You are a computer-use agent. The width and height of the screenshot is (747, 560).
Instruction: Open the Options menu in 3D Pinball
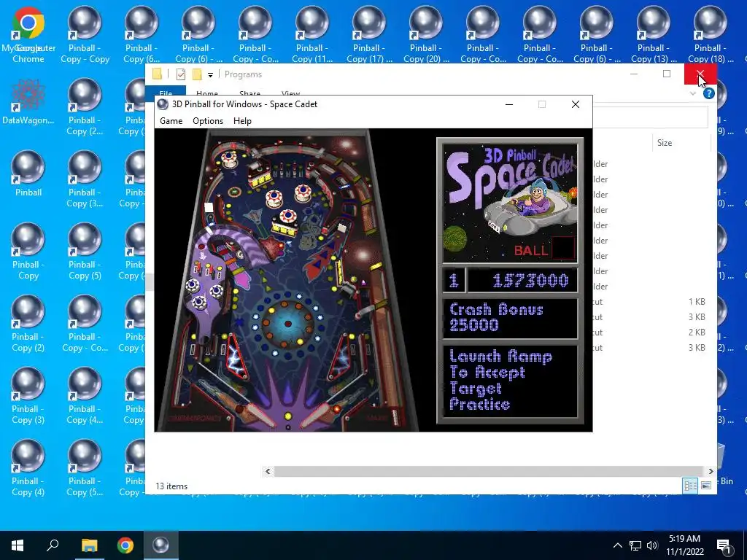coord(208,121)
